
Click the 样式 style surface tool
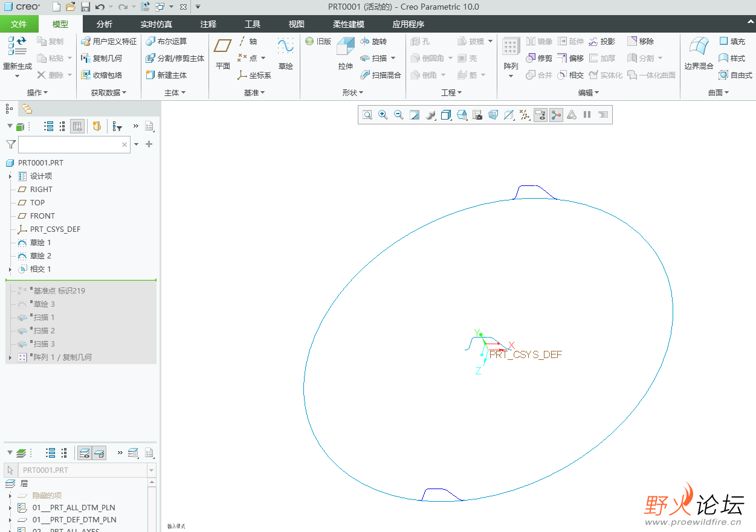(x=732, y=58)
